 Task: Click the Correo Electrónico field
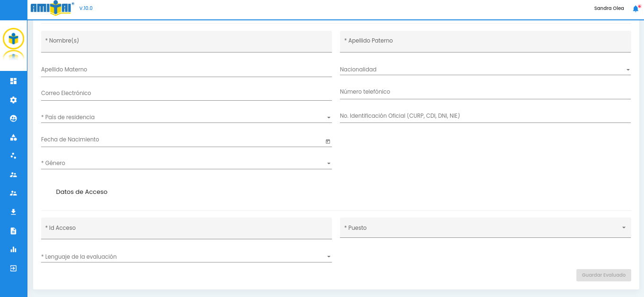point(186,93)
